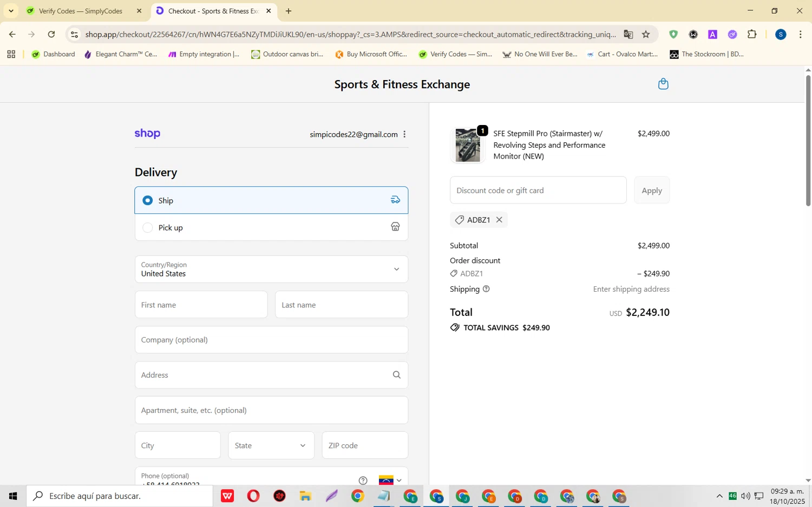The height and width of the screenshot is (507, 812).
Task: Click the SFE Stepmill Pro product thumbnail
Action: pos(468,146)
